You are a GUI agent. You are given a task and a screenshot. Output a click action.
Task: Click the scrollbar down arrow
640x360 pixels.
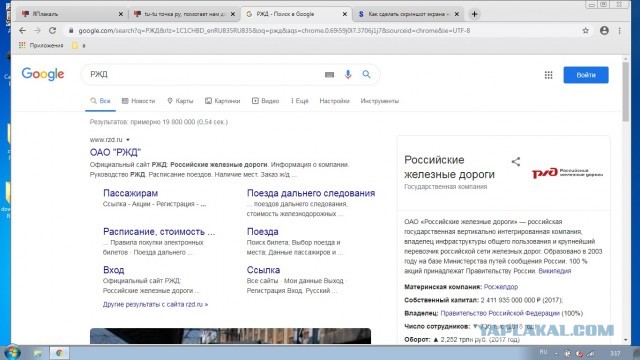pyautogui.click(x=626, y=340)
